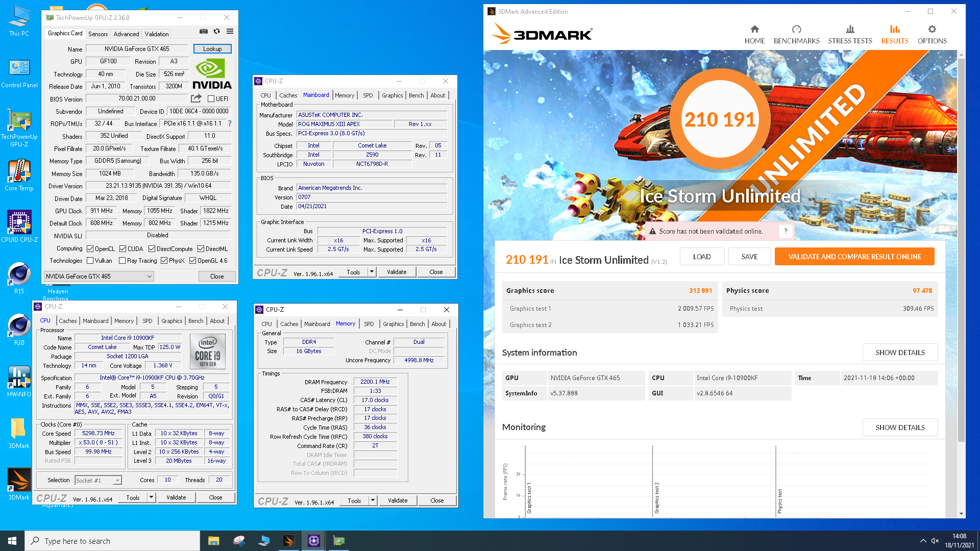Click CPU-Z taskbar icon
Screen dimensions: 980x551
tap(314, 541)
